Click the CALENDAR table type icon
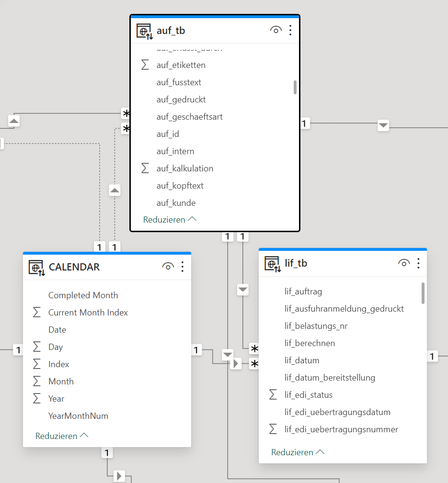Image resolution: width=448 pixels, height=483 pixels. (37, 268)
